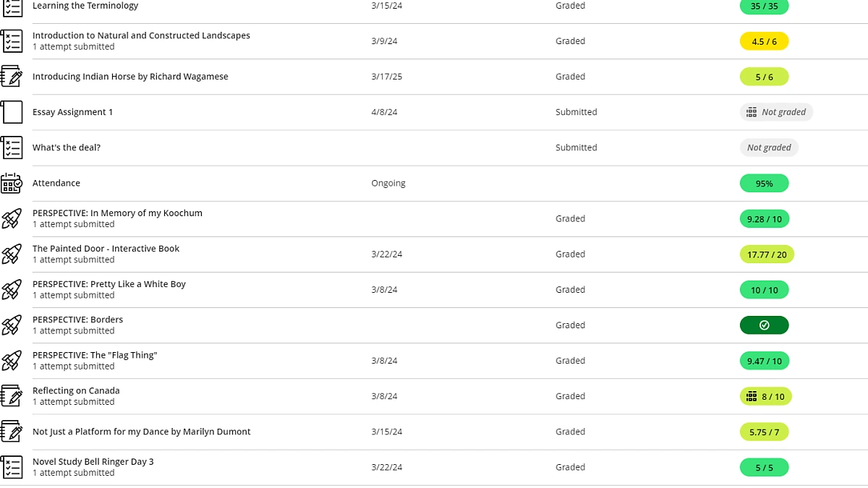Click the checklist icon for What's the deal?
The image size is (868, 488).
(12, 147)
